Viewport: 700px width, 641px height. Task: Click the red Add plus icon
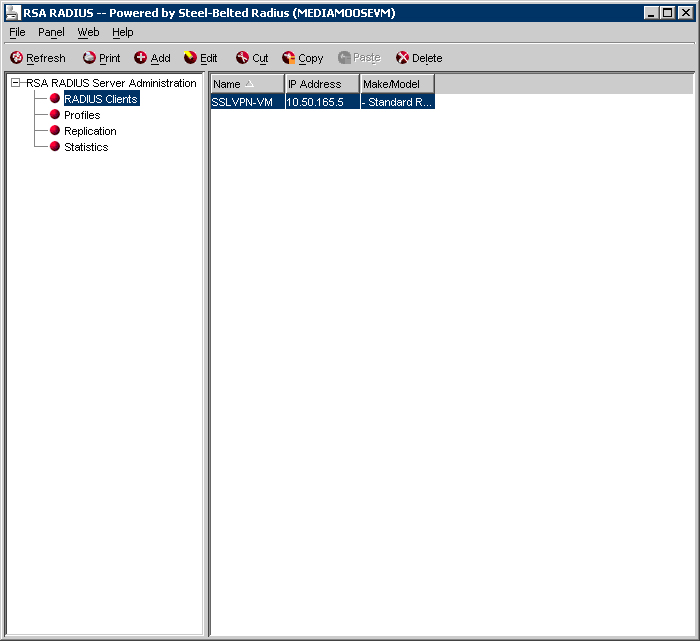[x=141, y=58]
